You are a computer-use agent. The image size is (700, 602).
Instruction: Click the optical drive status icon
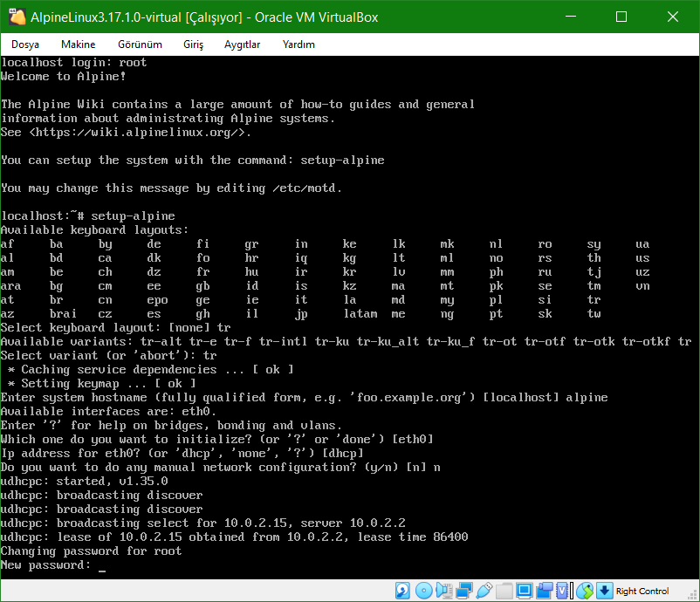[x=423, y=591]
